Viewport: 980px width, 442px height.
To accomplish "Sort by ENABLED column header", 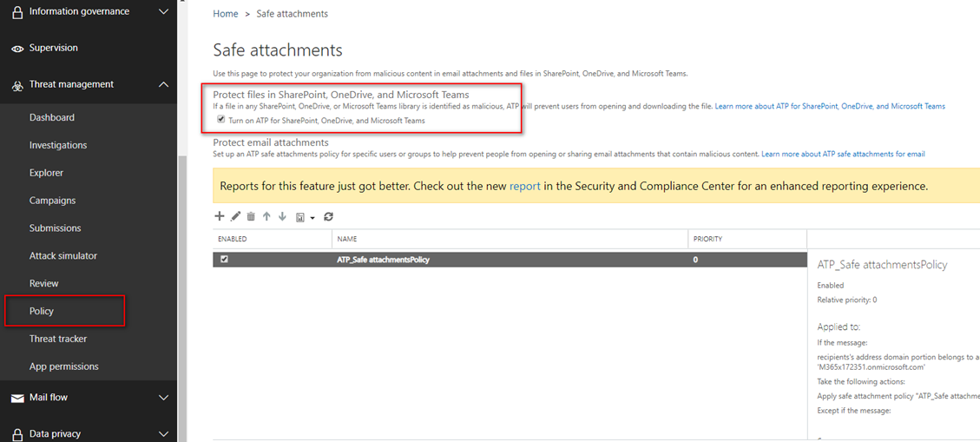I will (x=232, y=239).
